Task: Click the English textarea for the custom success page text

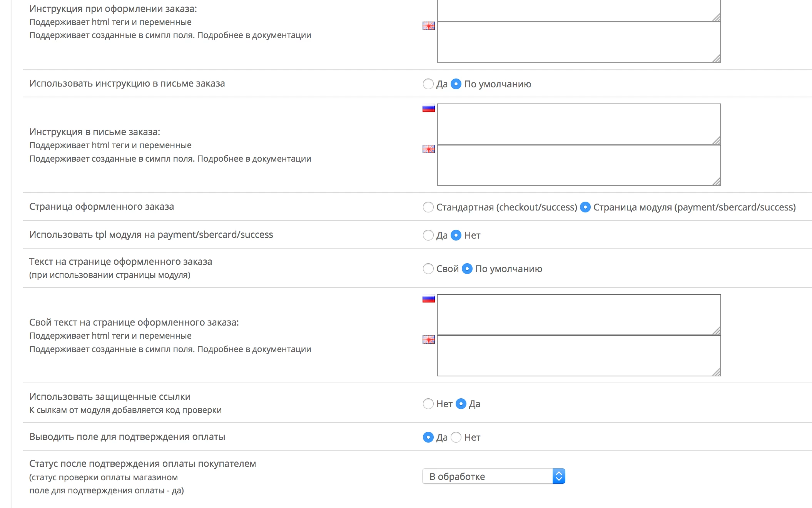Action: pos(579,356)
